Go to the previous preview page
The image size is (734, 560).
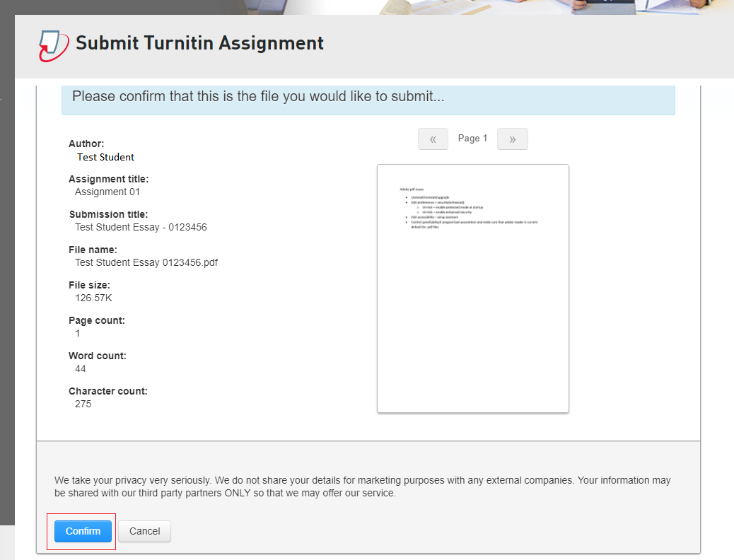[433, 139]
